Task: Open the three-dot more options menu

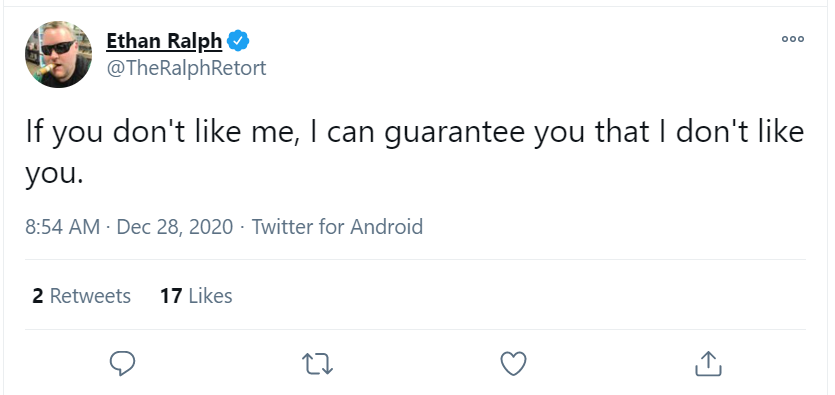Action: (x=792, y=39)
